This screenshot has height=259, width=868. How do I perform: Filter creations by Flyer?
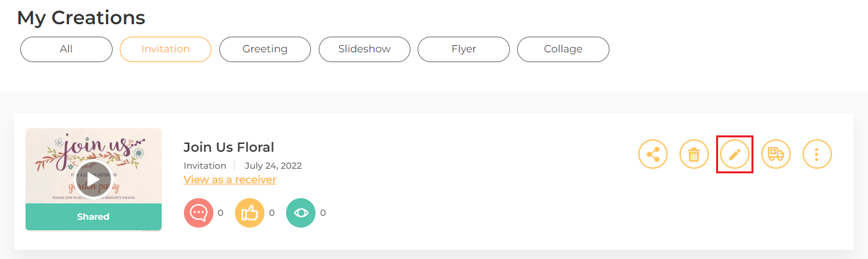pos(463,49)
